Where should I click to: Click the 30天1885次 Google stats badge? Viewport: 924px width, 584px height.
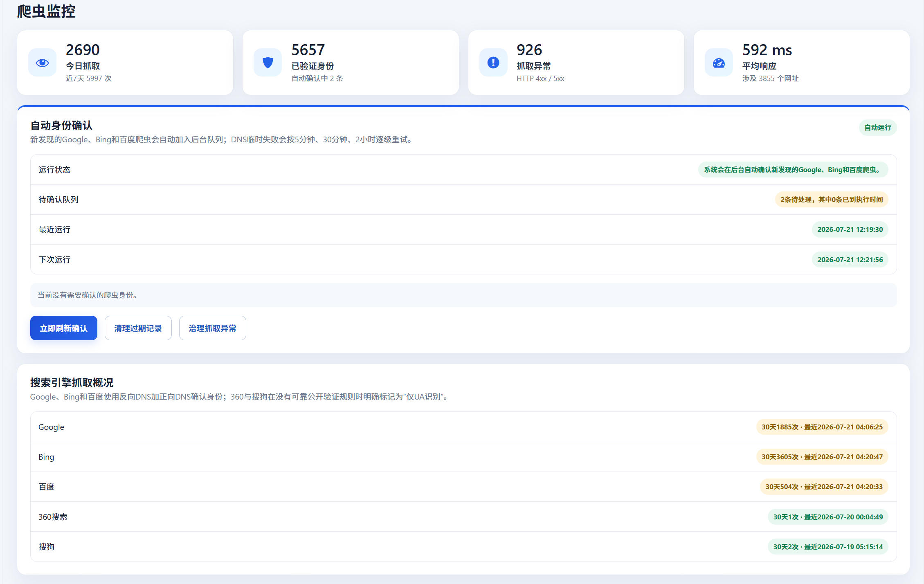[822, 427]
